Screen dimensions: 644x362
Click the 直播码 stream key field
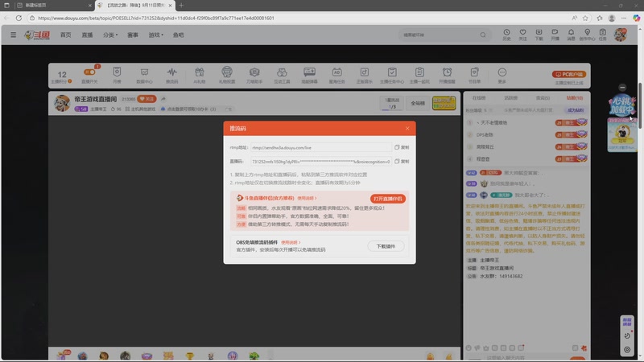click(x=320, y=162)
